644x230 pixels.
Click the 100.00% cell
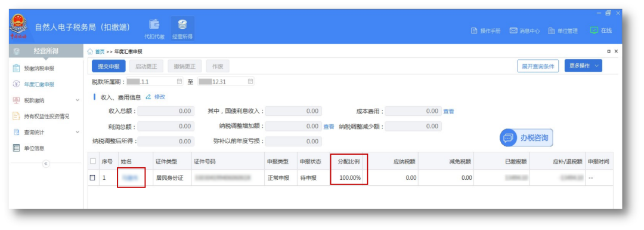[350, 178]
